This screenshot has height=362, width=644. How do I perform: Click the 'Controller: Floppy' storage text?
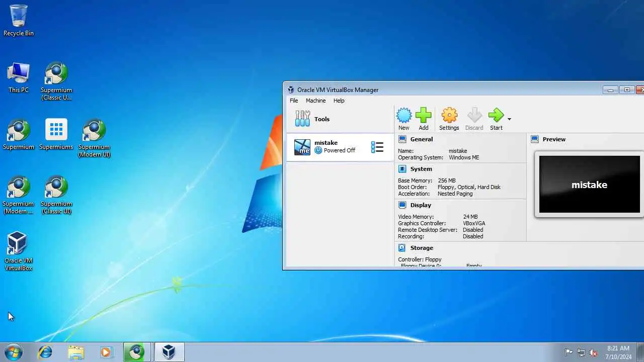(420, 259)
